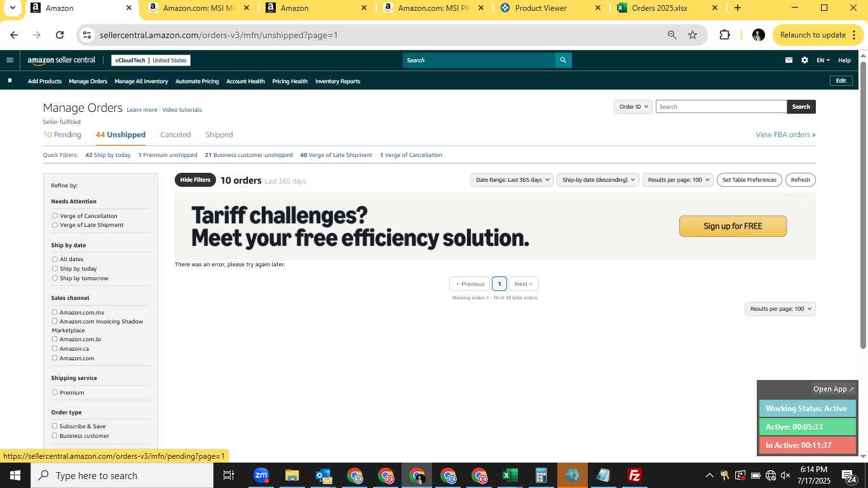Select Verge of Late Shipment radio filter
The height and width of the screenshot is (488, 868).
click(55, 225)
